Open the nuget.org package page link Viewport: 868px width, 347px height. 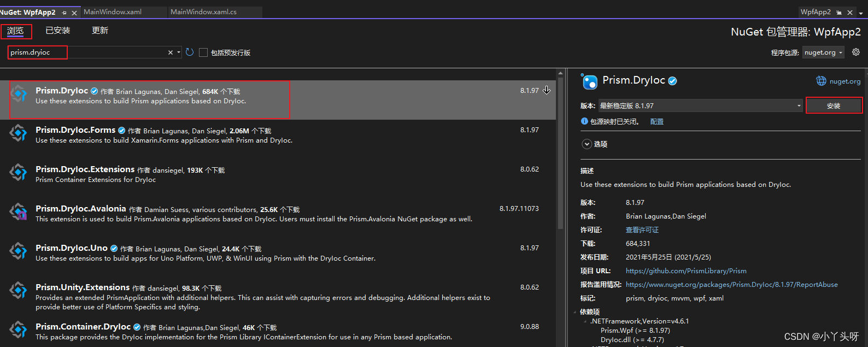pyautogui.click(x=845, y=81)
